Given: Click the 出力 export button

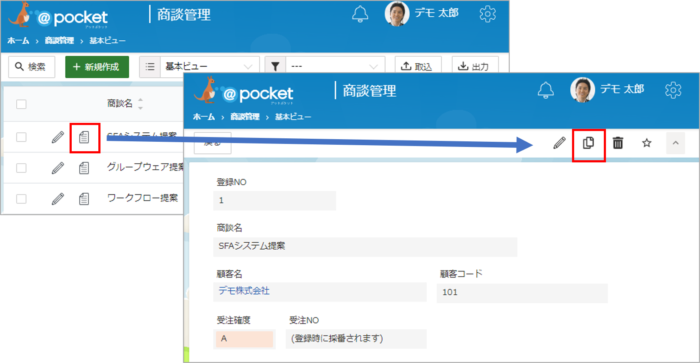Looking at the screenshot, I should click(475, 67).
